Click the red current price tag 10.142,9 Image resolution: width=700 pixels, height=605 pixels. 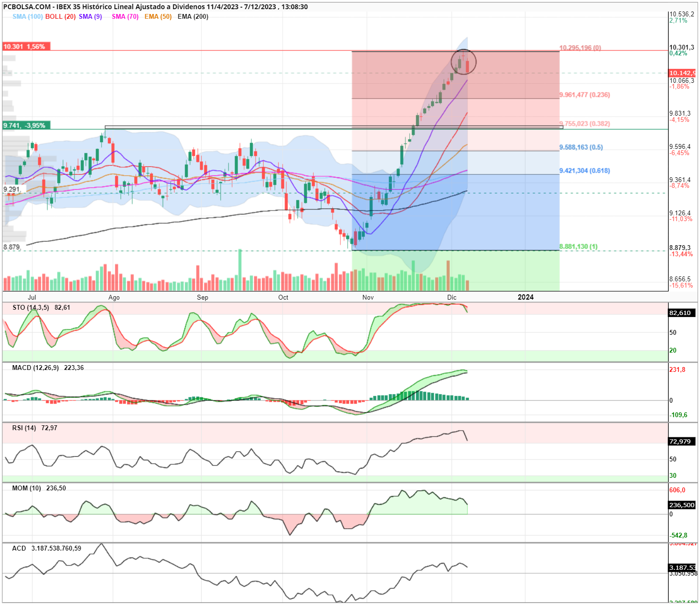(x=682, y=73)
